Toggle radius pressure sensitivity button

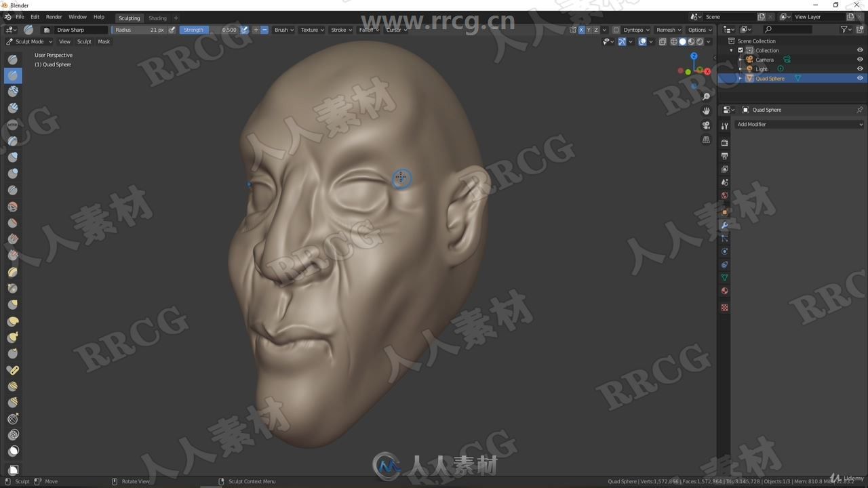pyautogui.click(x=172, y=30)
